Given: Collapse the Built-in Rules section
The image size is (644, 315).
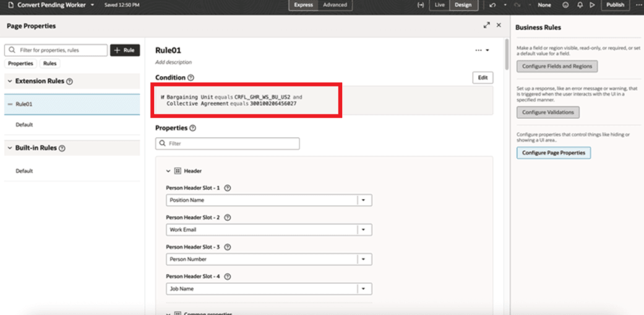Looking at the screenshot, I should [x=9, y=148].
